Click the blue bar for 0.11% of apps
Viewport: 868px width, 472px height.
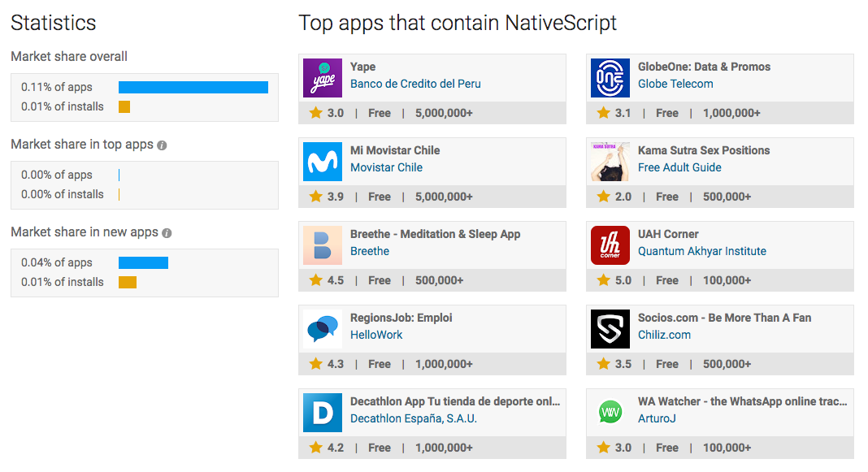coord(193,87)
